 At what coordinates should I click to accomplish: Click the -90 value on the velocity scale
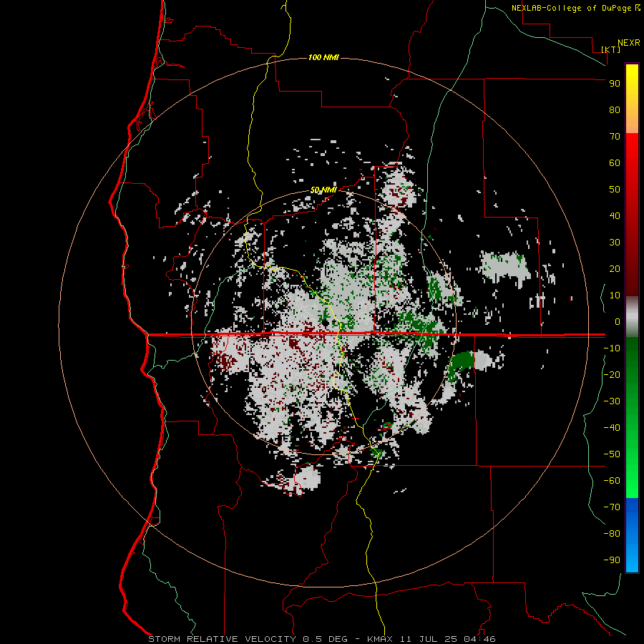pos(612,560)
